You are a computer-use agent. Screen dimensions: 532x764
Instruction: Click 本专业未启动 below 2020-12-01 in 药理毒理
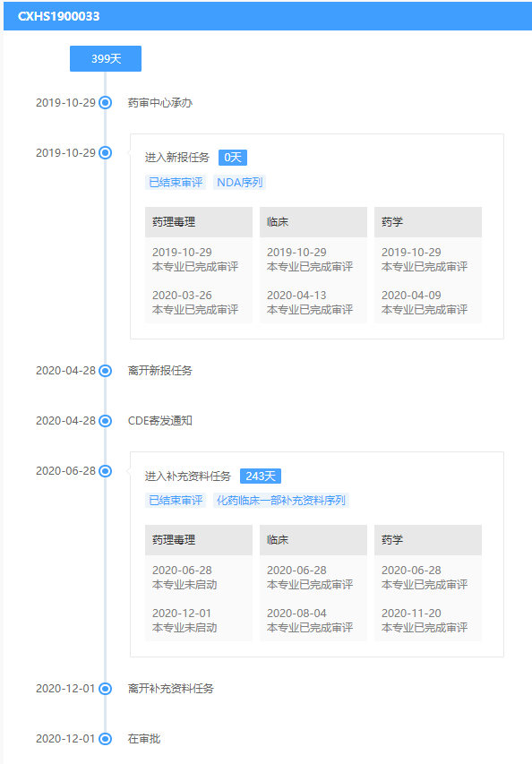184,628
